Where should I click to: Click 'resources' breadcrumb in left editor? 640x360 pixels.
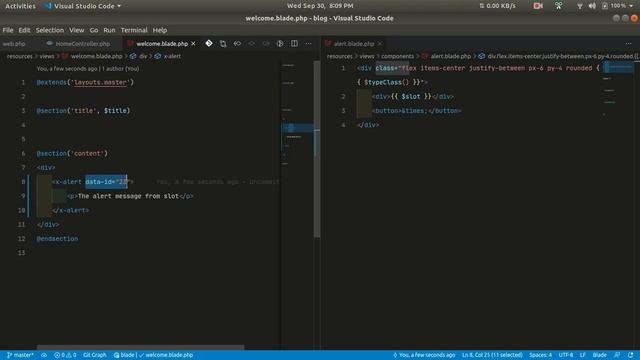click(20, 56)
